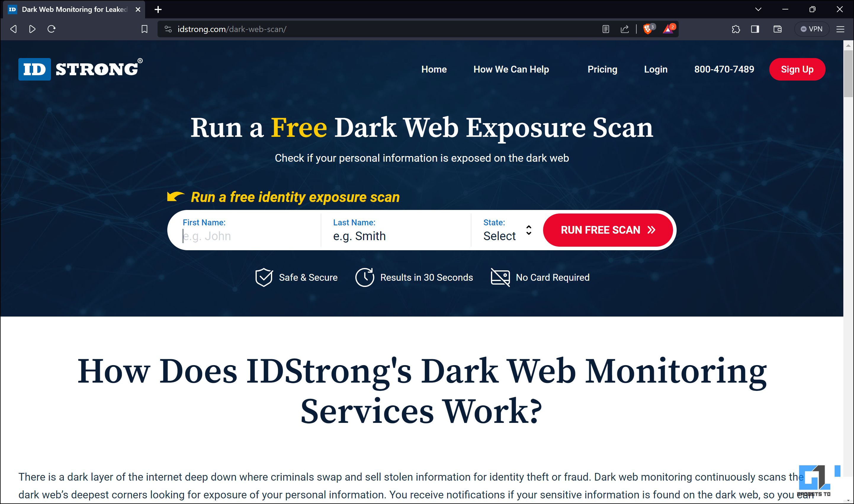
Task: Click the Login link
Action: pyautogui.click(x=656, y=70)
